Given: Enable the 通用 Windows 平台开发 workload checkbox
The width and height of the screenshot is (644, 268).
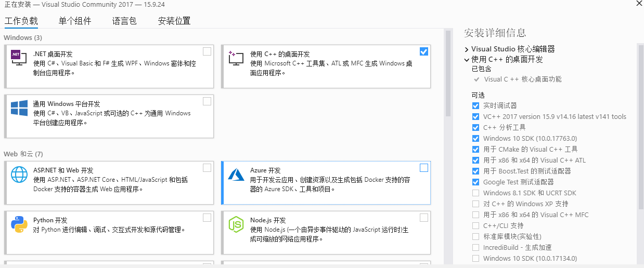Looking at the screenshot, I should point(207,101).
